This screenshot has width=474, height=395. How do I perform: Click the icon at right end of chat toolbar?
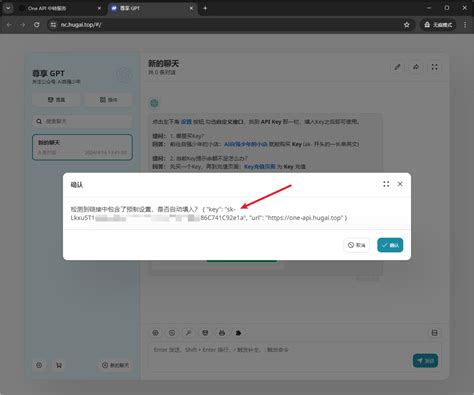click(x=434, y=333)
